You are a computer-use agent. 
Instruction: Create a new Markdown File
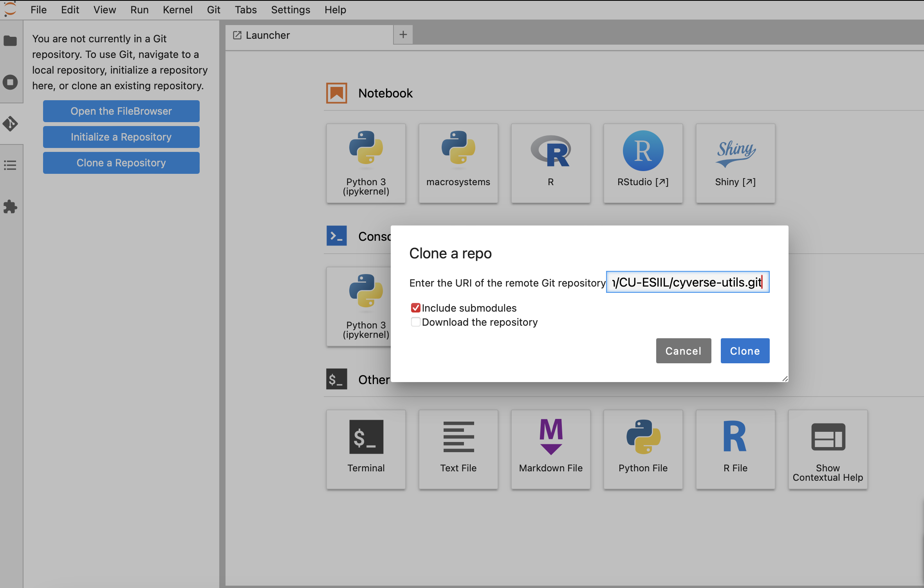[x=550, y=449]
